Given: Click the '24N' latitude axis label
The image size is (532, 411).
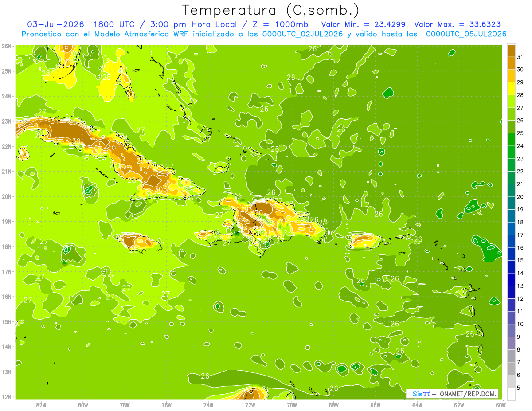Looking at the screenshot, I should click(x=6, y=96).
